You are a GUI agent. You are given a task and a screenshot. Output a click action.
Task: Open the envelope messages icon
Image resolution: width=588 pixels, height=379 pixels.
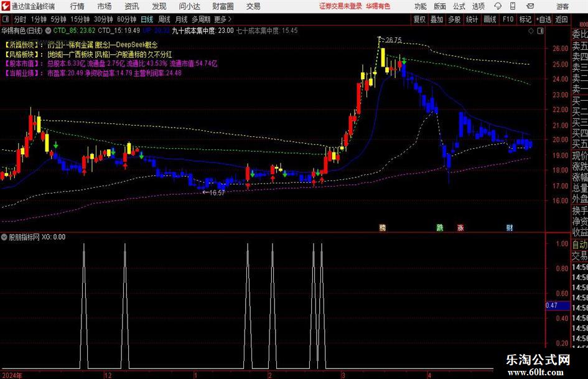click(x=530, y=6)
